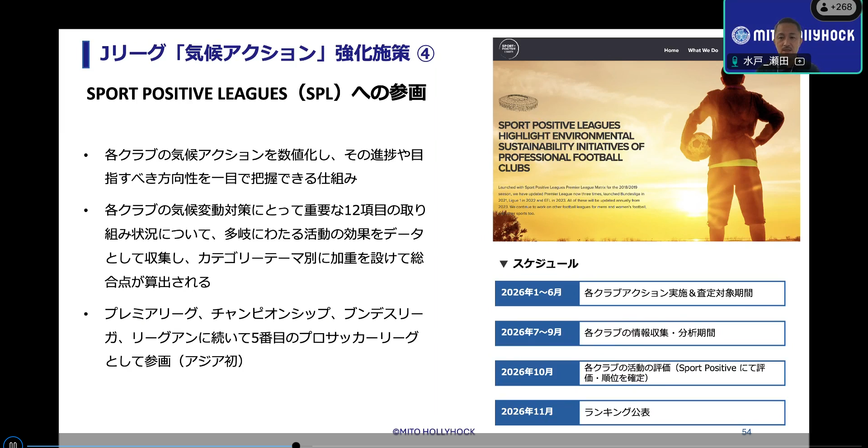The width and height of the screenshot is (868, 448).
Task: Select the speaker video thumbnail of 水戸_瀬田
Action: pyautogui.click(x=793, y=36)
